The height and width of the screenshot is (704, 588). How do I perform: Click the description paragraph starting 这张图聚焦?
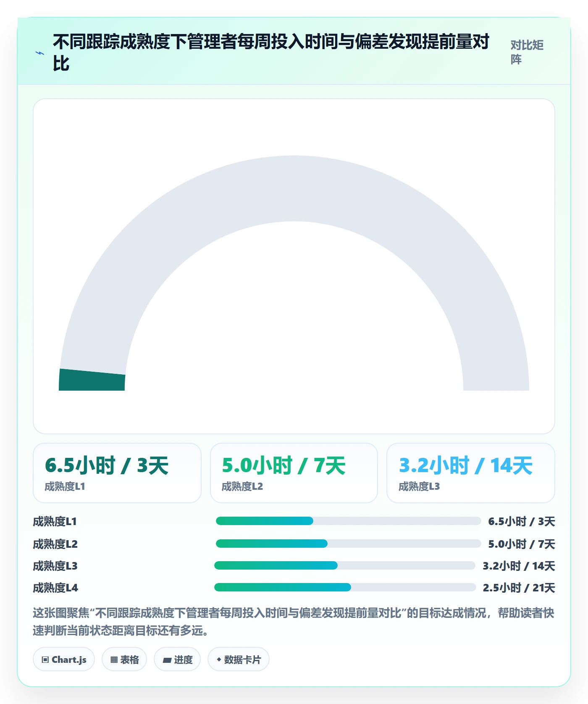(294, 622)
